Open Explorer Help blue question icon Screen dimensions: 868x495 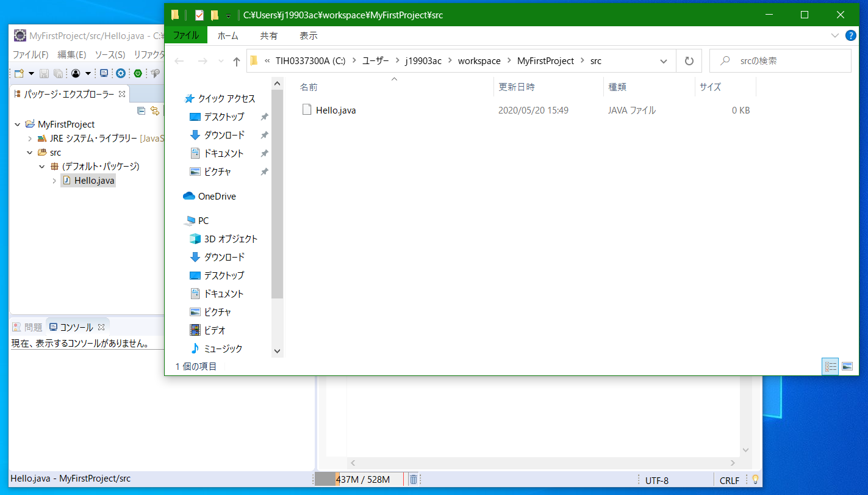coord(851,35)
